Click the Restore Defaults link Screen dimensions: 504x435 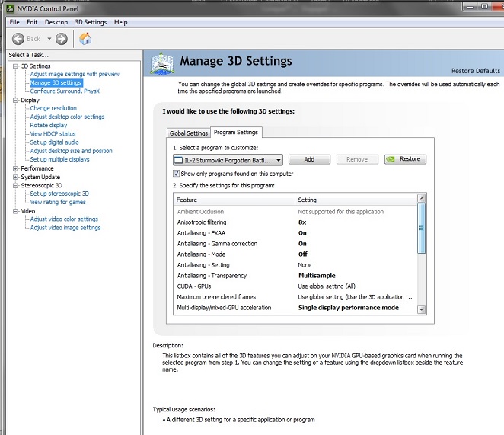(x=476, y=71)
